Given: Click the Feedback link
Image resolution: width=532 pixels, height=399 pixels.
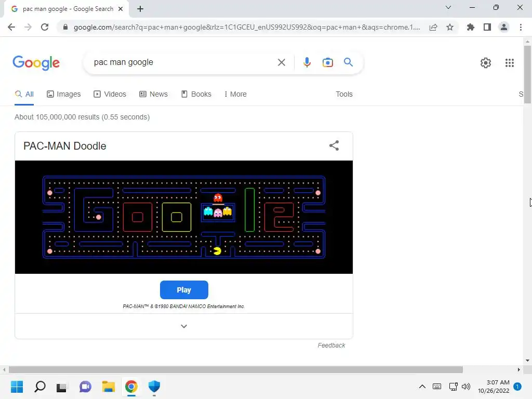Looking at the screenshot, I should point(331,345).
